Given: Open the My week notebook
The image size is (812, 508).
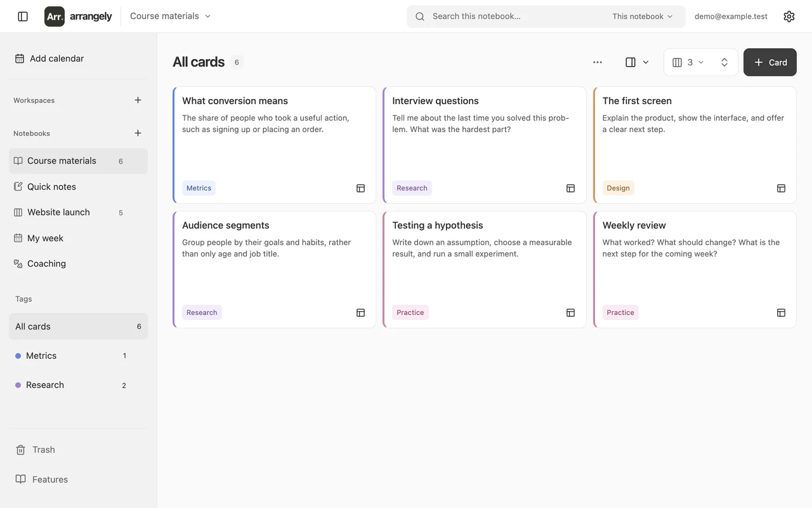Looking at the screenshot, I should (78, 238).
